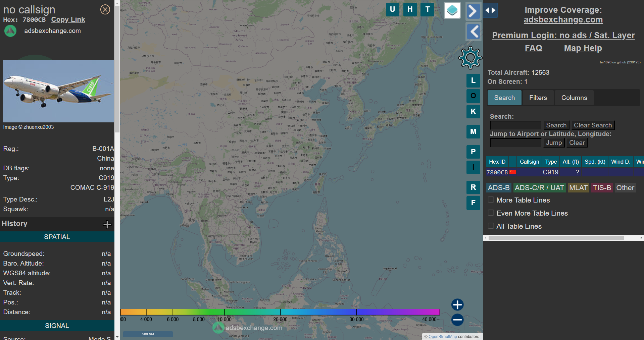644x340 pixels.
Task: Click the P map button
Action: point(473,152)
